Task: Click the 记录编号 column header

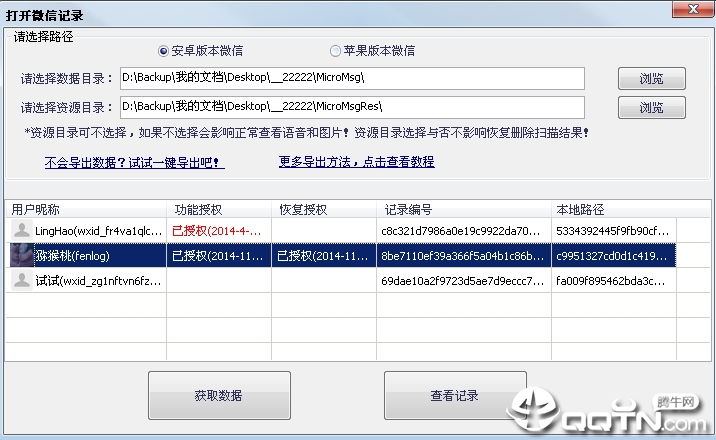Action: tap(464, 210)
